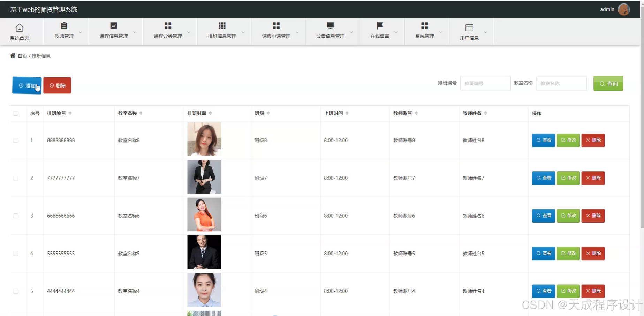Viewport: 644px width, 316px height.
Task: Open cover photo of row 教室名称5
Action: click(x=204, y=252)
